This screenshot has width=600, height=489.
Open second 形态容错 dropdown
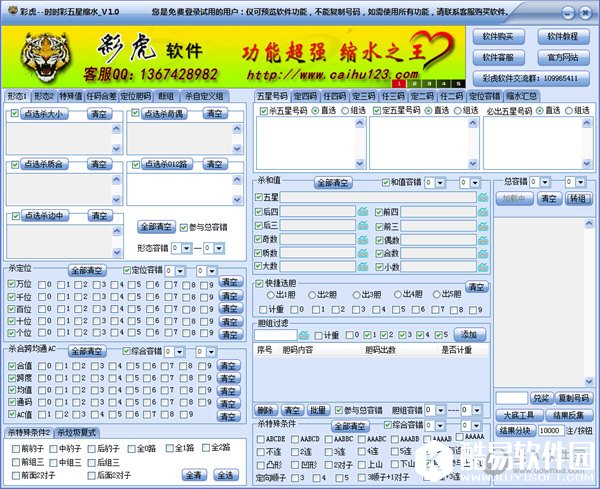coord(218,248)
